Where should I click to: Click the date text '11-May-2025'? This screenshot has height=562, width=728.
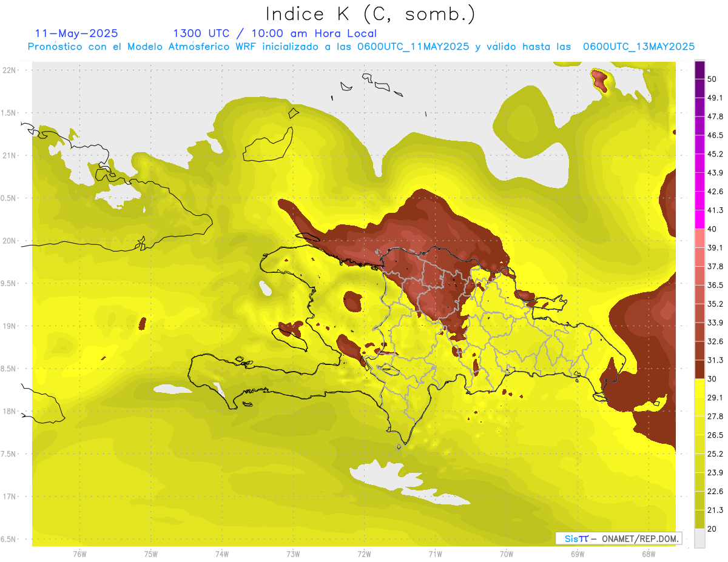76,33
